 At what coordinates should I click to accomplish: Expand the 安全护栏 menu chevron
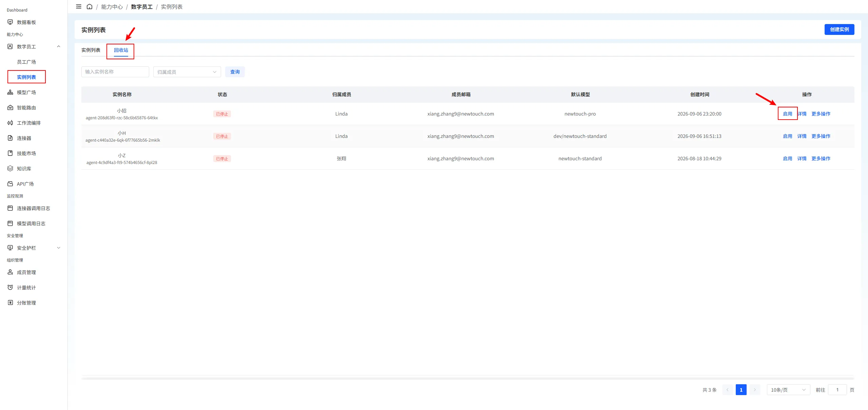point(59,248)
